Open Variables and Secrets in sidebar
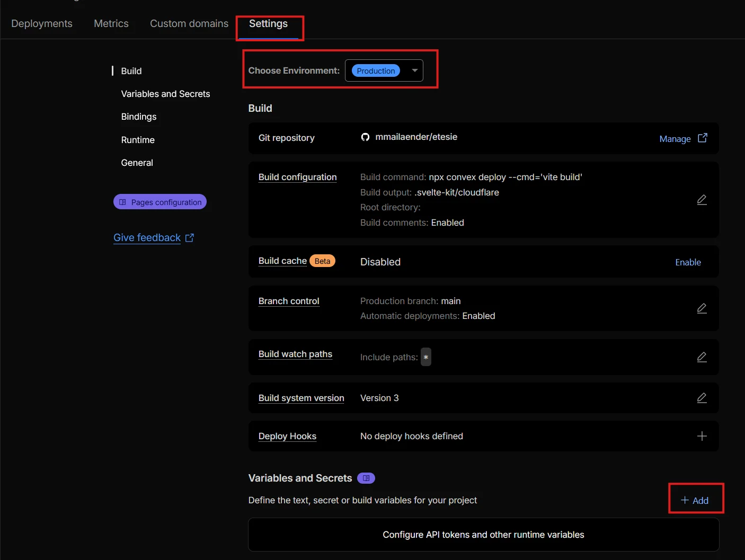Viewport: 745px width, 560px height. pyautogui.click(x=165, y=94)
